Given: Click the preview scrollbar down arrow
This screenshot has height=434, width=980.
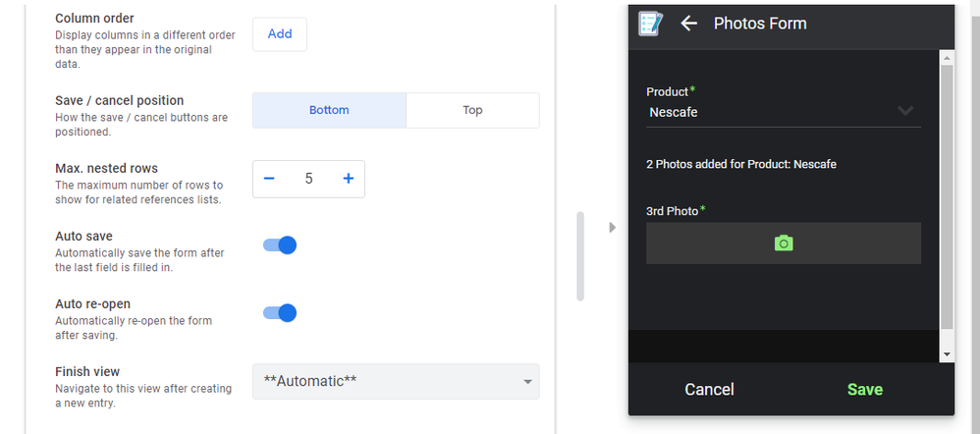Looking at the screenshot, I should point(947,354).
